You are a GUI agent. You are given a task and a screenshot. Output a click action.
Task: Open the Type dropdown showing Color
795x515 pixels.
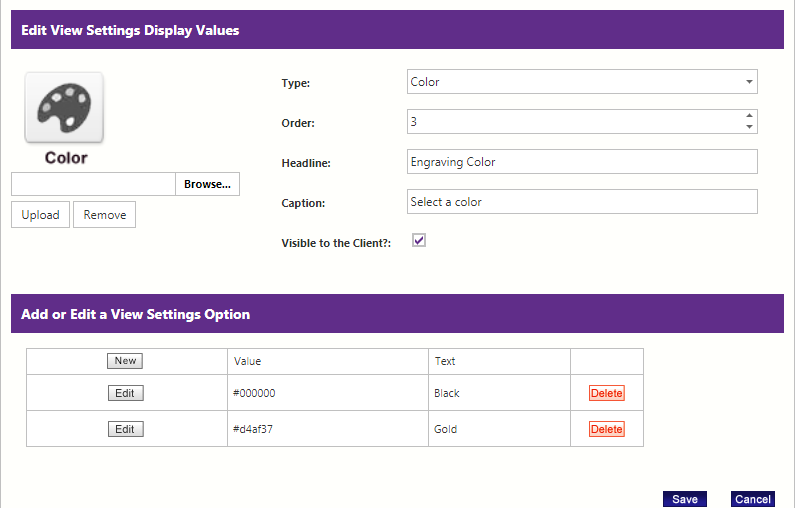582,82
